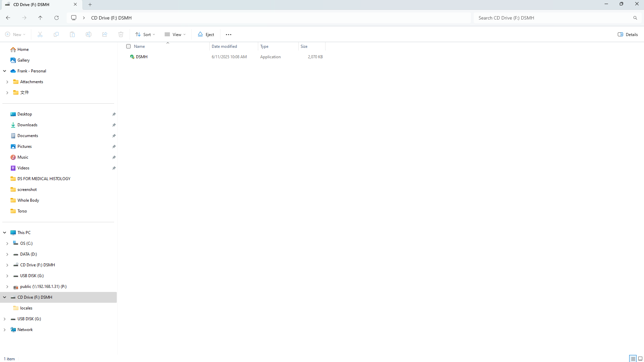This screenshot has width=644, height=362.
Task: Unpin Desktop from Quick access
Action: click(114, 114)
